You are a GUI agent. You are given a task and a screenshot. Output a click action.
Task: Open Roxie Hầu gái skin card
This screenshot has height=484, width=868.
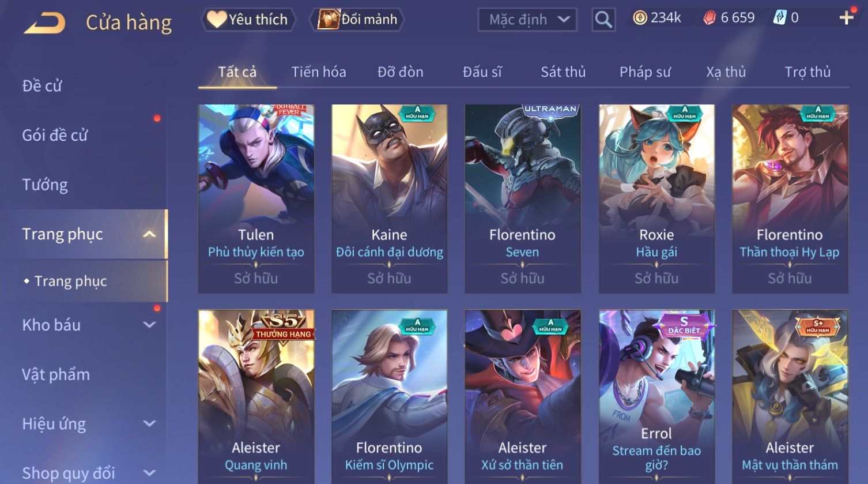(x=656, y=198)
